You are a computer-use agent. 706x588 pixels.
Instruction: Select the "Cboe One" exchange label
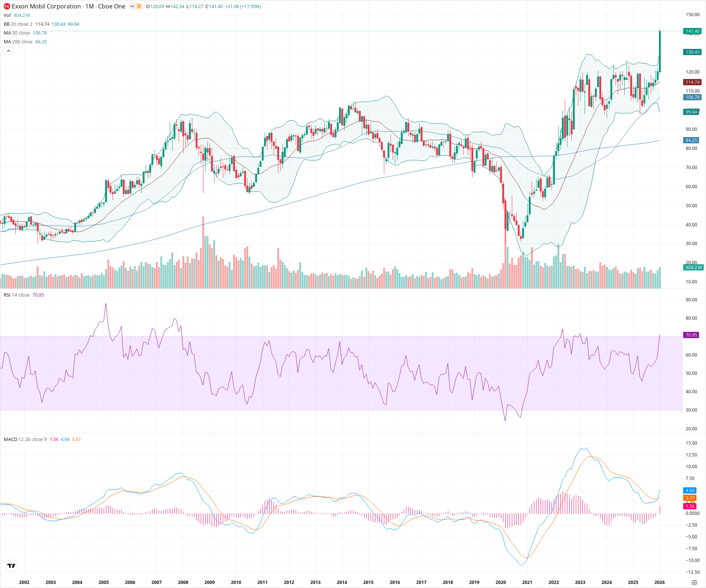click(x=112, y=6)
